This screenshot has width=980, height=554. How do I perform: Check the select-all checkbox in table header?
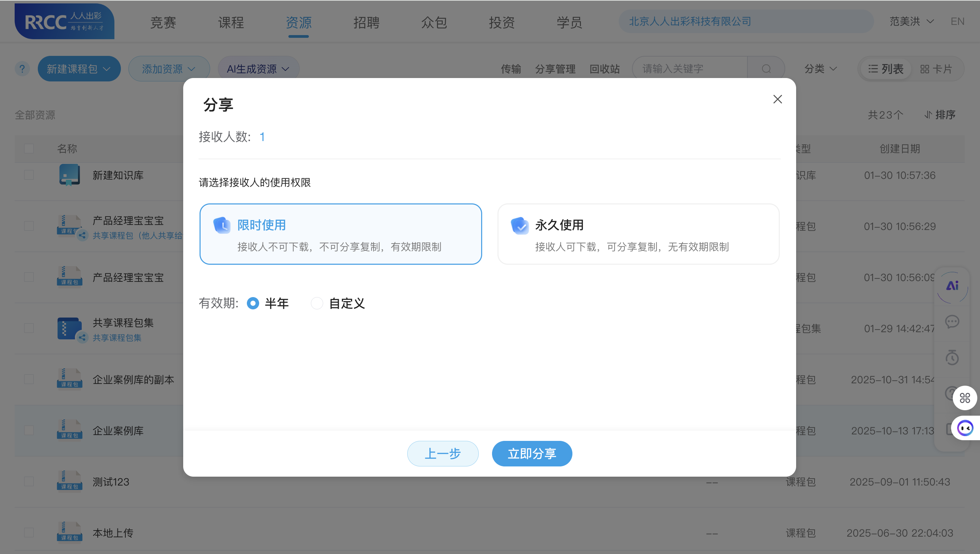click(x=29, y=149)
